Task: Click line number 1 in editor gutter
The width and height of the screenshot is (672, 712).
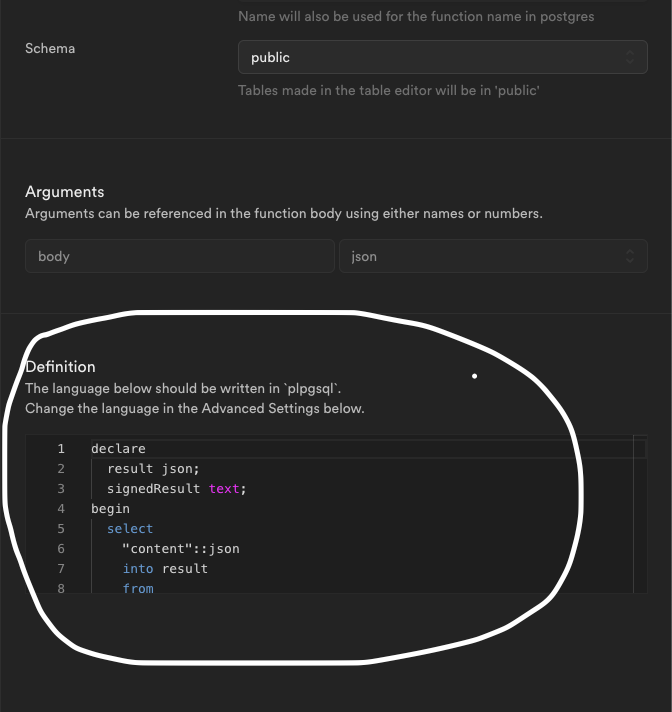Action: coord(61,449)
